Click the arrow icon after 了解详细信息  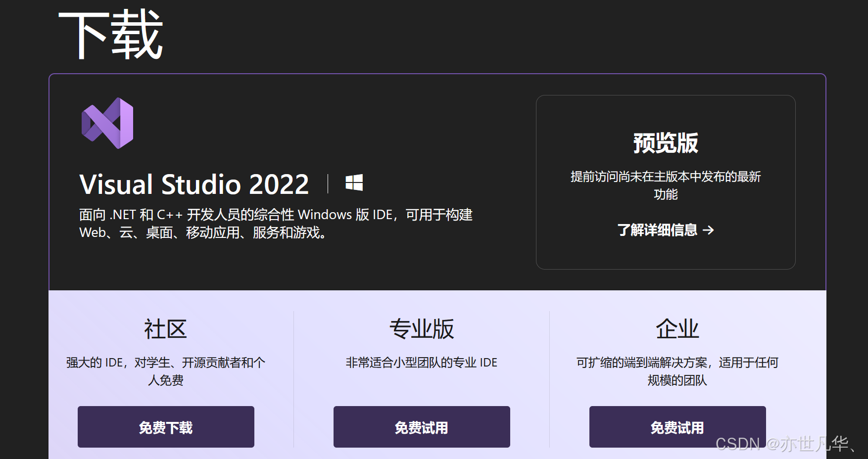(708, 230)
